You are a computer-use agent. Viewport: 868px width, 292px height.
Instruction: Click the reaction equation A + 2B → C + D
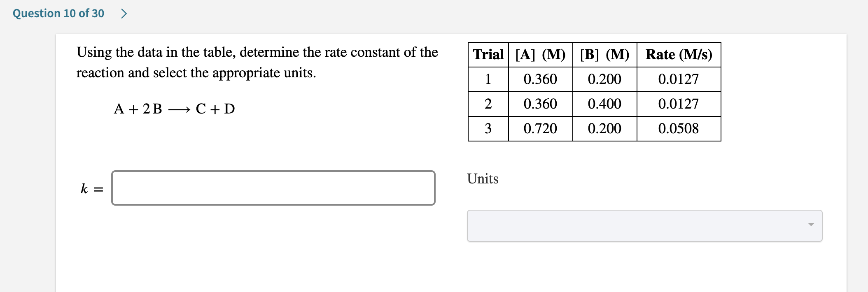pyautogui.click(x=175, y=109)
